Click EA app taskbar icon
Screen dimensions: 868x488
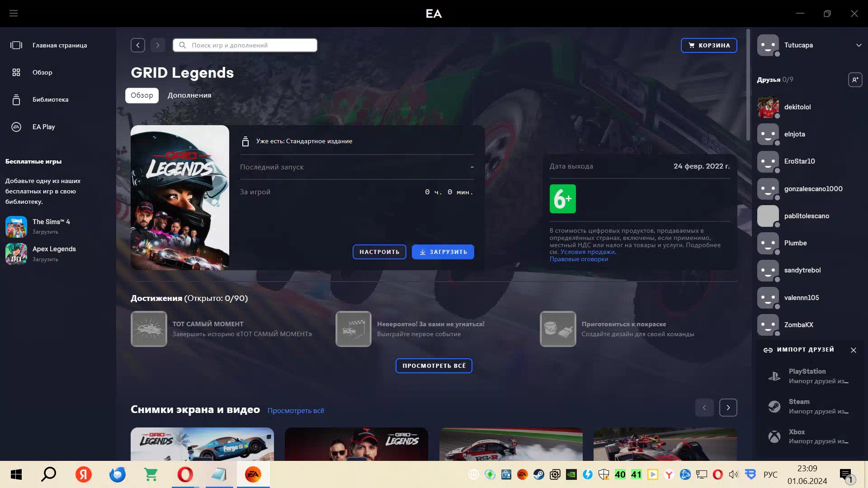(x=253, y=474)
